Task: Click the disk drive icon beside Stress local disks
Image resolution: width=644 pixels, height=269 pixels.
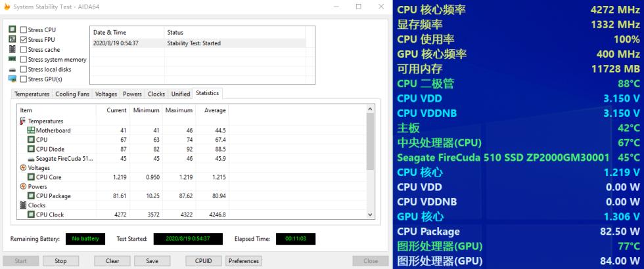Action: [12, 70]
